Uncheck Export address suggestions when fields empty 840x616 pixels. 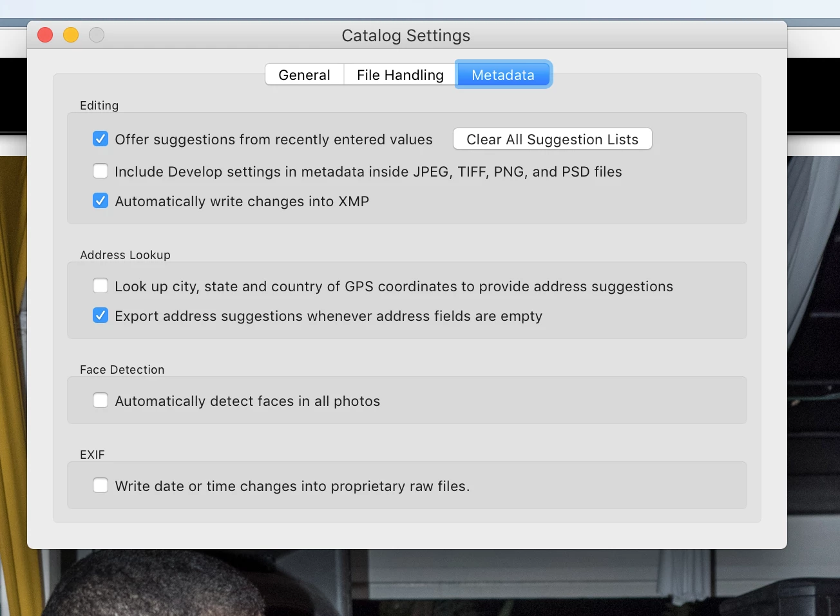(100, 315)
